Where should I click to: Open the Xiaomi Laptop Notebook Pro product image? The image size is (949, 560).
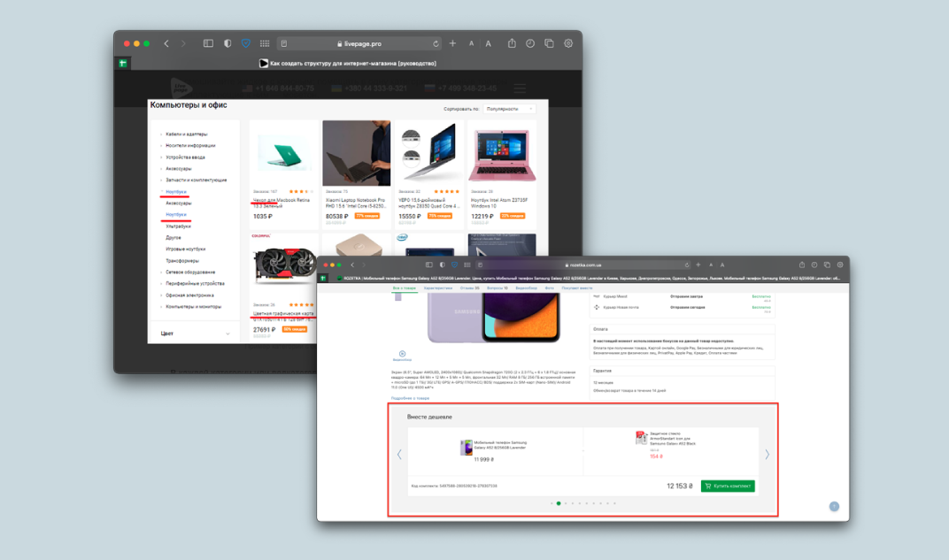[x=357, y=153]
